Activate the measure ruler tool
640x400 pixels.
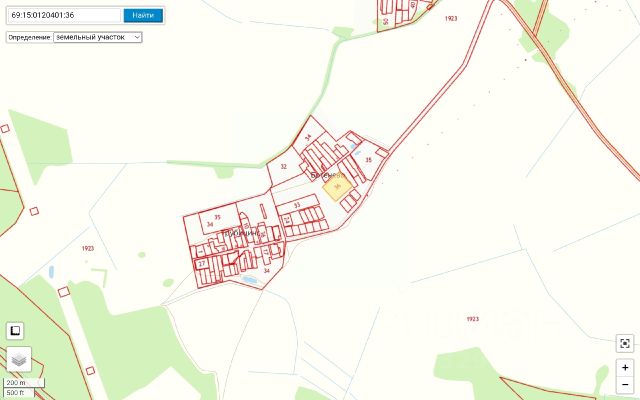15,331
